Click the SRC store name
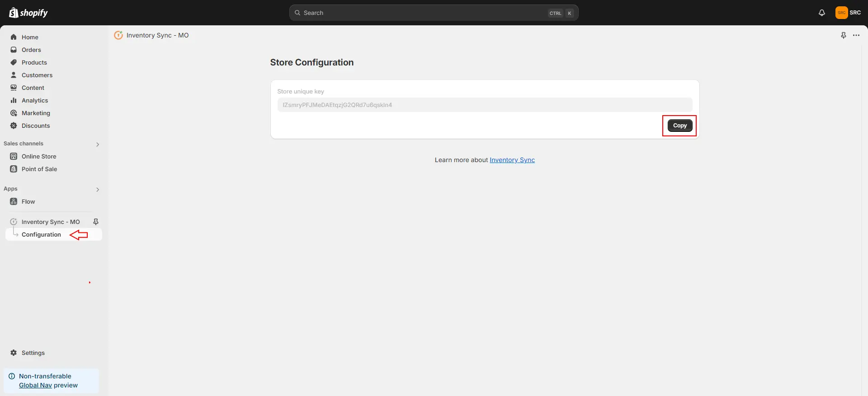The image size is (868, 396). [855, 13]
